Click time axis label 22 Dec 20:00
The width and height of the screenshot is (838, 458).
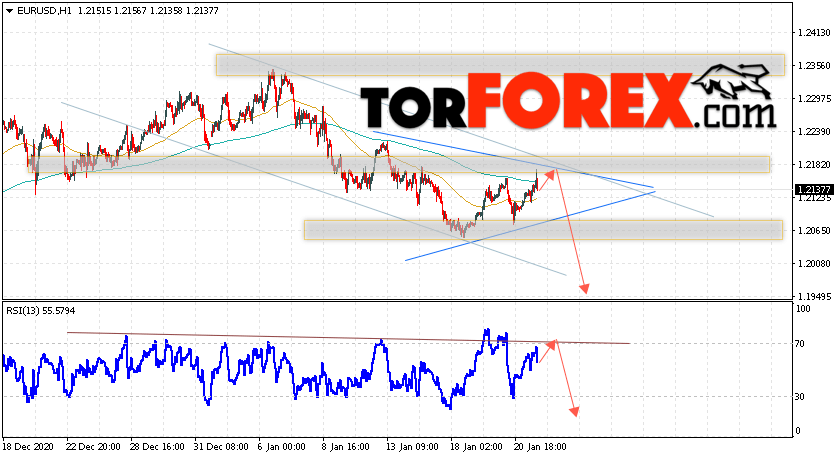point(93,447)
